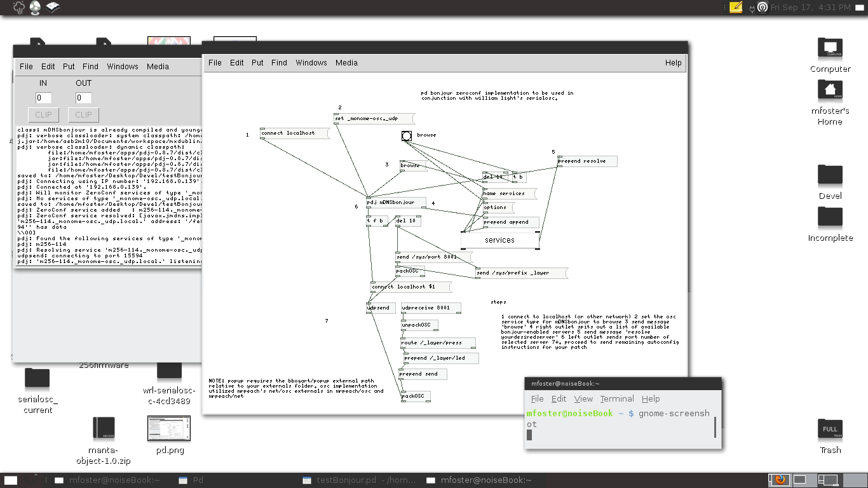Open the pd.png thumbnail on the desktop
The image size is (868, 488).
[169, 429]
